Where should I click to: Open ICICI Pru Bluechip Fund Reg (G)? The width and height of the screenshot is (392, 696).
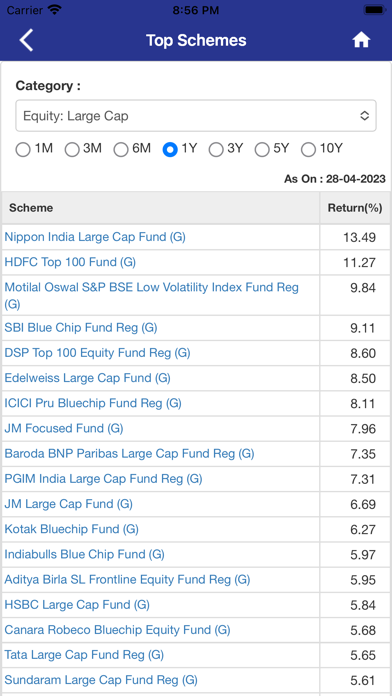coord(93,403)
